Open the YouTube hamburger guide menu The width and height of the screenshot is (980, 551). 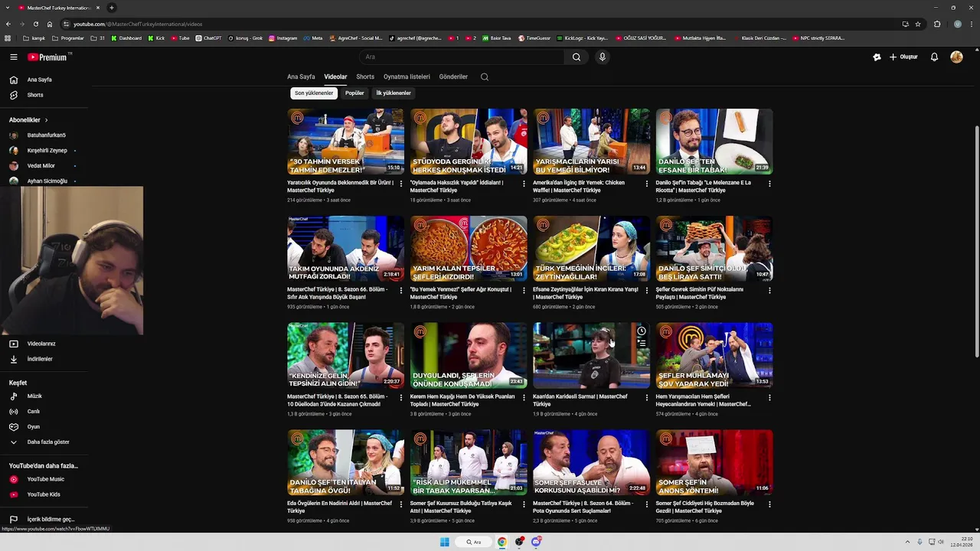[13, 57]
